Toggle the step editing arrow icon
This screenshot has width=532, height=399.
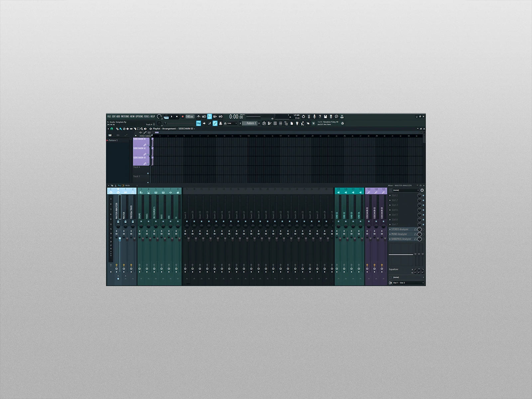pos(204,123)
